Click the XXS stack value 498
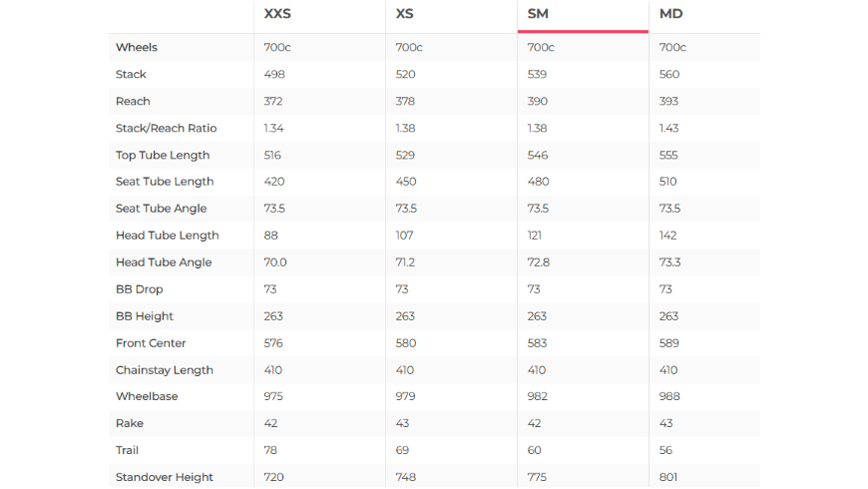The width and height of the screenshot is (868, 489). [x=273, y=74]
